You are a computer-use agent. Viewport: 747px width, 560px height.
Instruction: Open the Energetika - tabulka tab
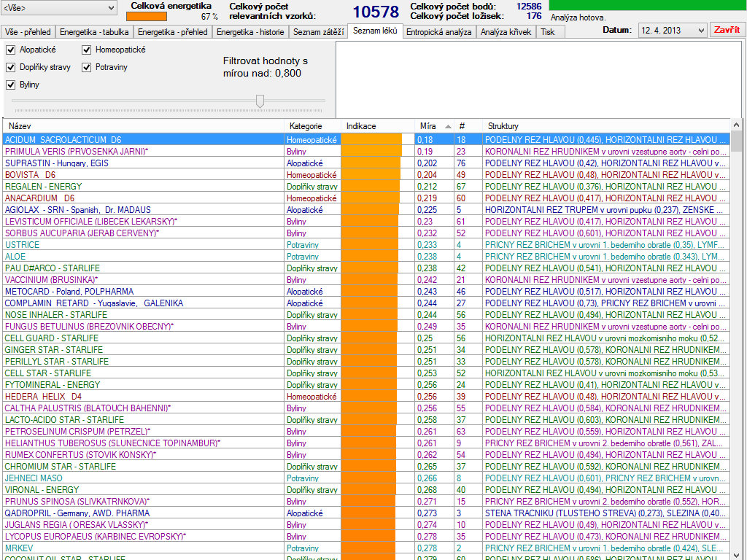(94, 32)
